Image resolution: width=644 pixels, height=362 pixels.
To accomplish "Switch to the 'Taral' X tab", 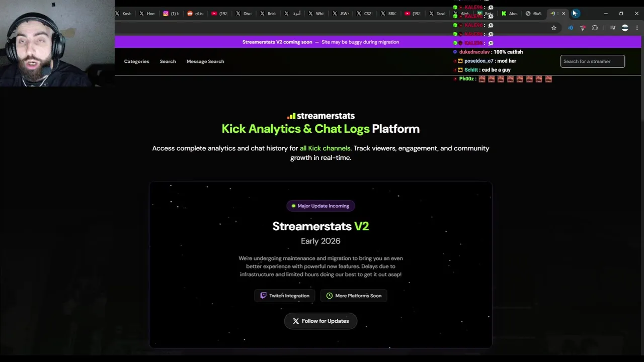I will pyautogui.click(x=437, y=14).
